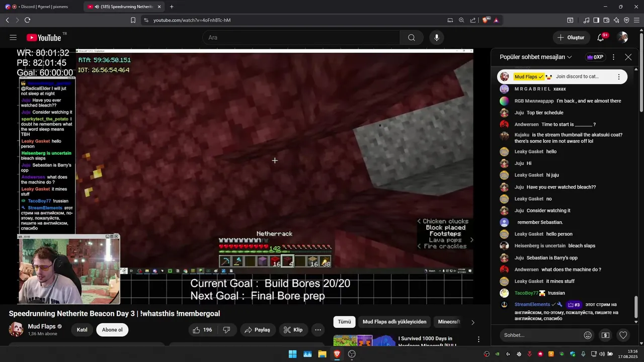Screen dimensions: 644x362
Task: Open Brave Leo AI sparkle icon
Action: coord(616,20)
